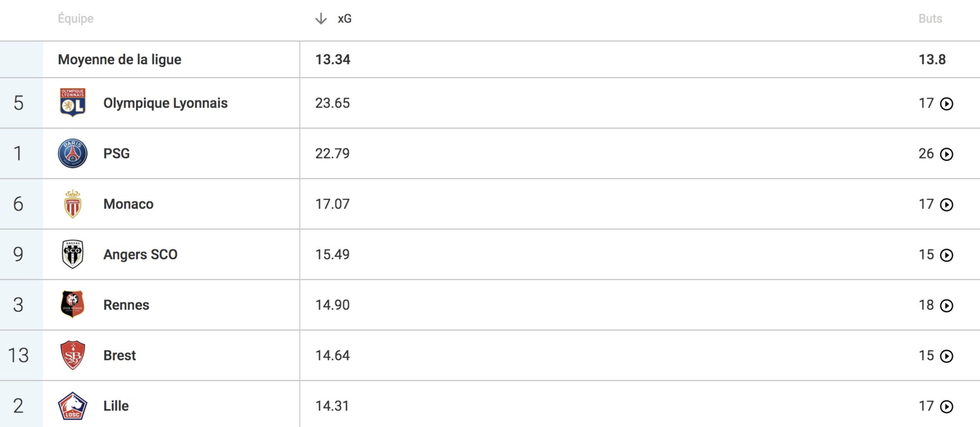The image size is (980, 427).
Task: Select the Moyenne de la ligue row
Action: coord(490,59)
